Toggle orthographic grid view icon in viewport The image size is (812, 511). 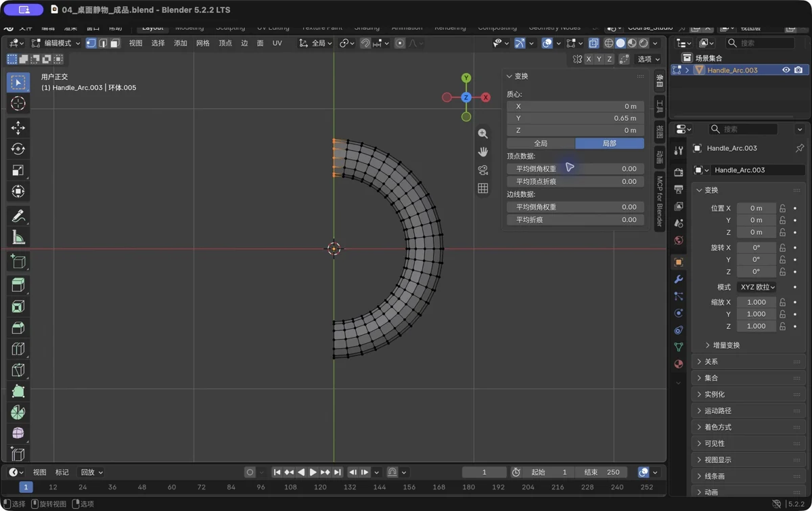tap(482, 188)
